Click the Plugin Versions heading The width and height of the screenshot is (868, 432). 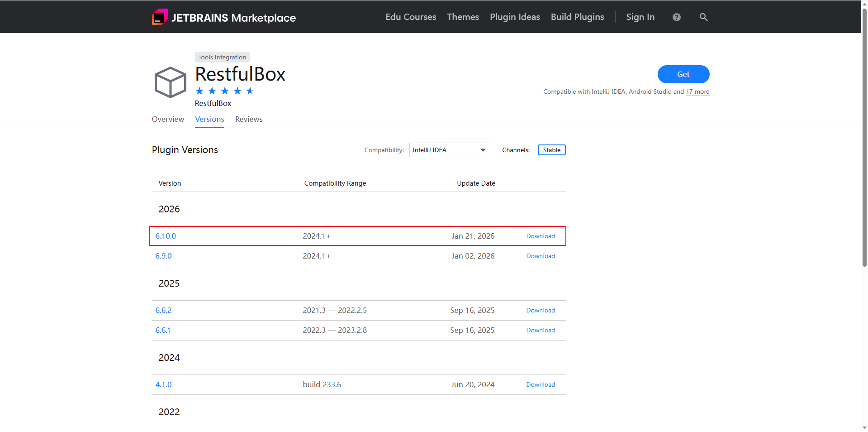185,150
